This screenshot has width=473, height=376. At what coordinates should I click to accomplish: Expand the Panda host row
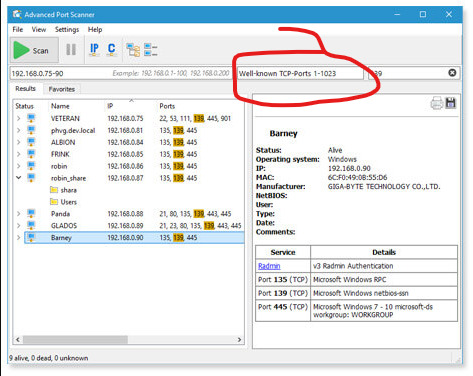[19, 214]
